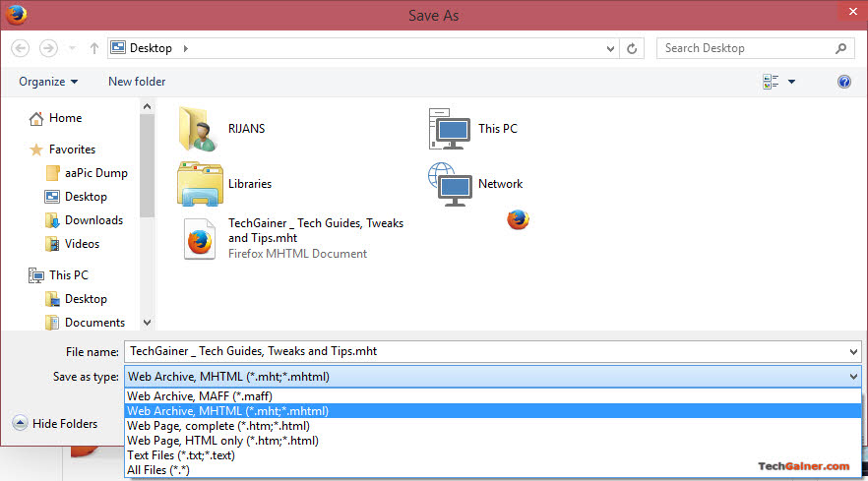Go up one folder level
868x481 pixels.
point(94,48)
